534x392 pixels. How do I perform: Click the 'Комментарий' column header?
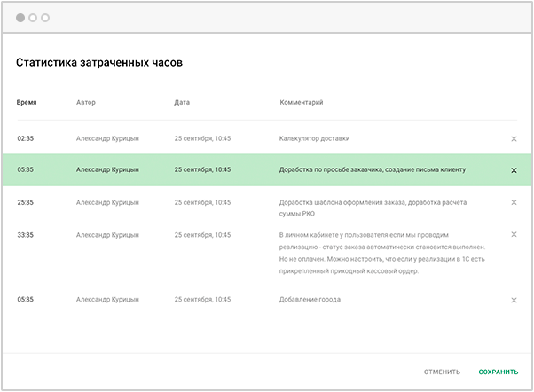302,103
